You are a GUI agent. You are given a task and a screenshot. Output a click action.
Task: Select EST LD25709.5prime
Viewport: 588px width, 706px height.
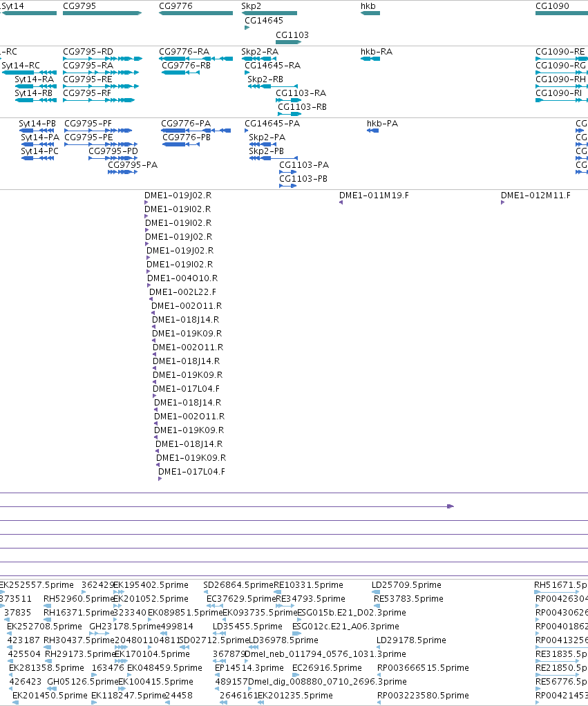(406, 585)
